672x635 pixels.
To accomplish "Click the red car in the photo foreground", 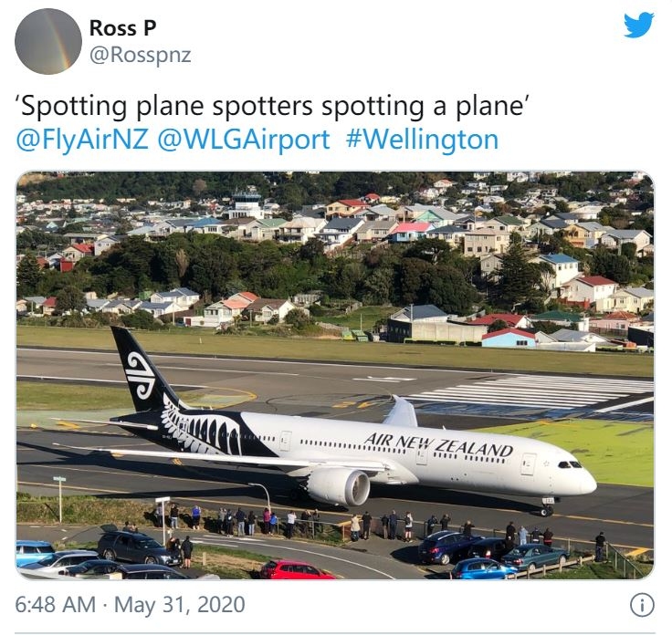I will click(296, 570).
